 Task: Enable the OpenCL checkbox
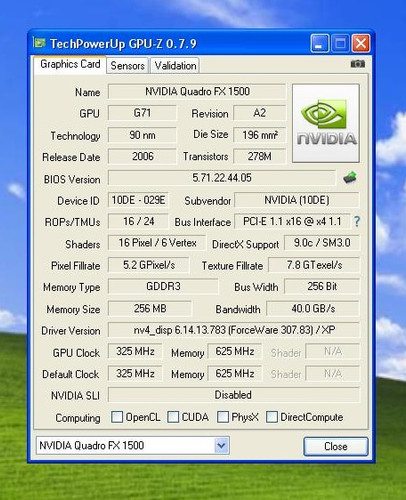[117, 417]
